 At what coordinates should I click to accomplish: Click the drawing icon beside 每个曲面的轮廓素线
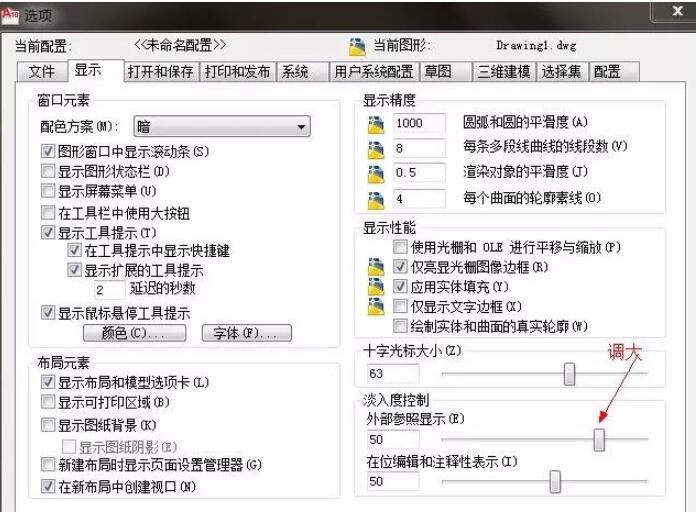click(376, 198)
